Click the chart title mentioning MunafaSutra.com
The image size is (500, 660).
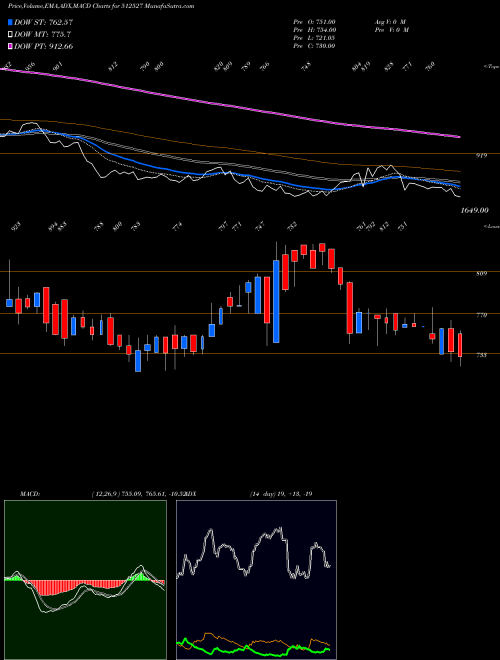pos(101,7)
